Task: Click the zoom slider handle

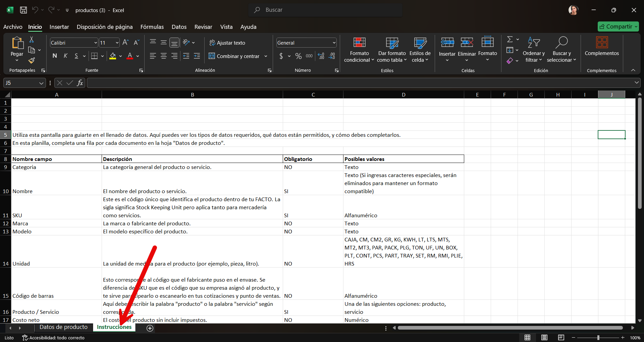Action: [598, 338]
